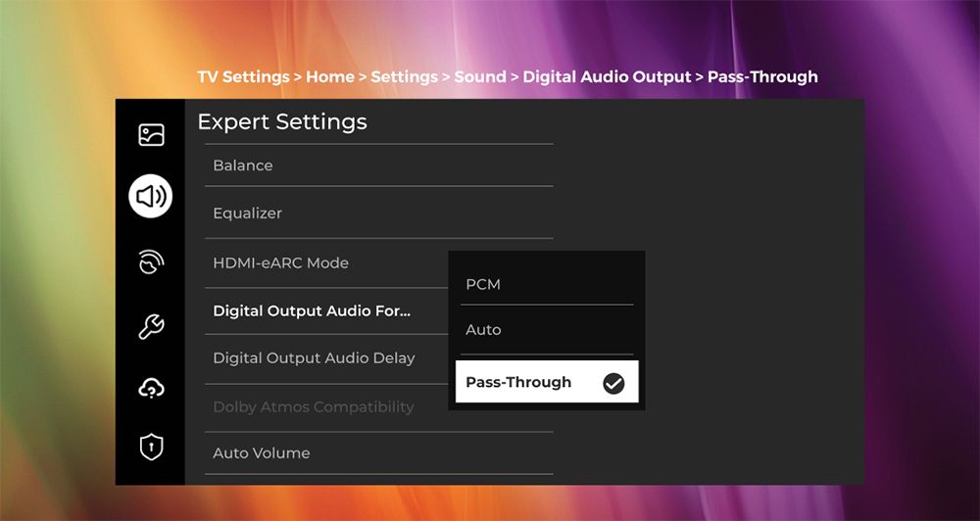Open the Equalizer menu item
The width and height of the screenshot is (980, 521).
click(378, 213)
